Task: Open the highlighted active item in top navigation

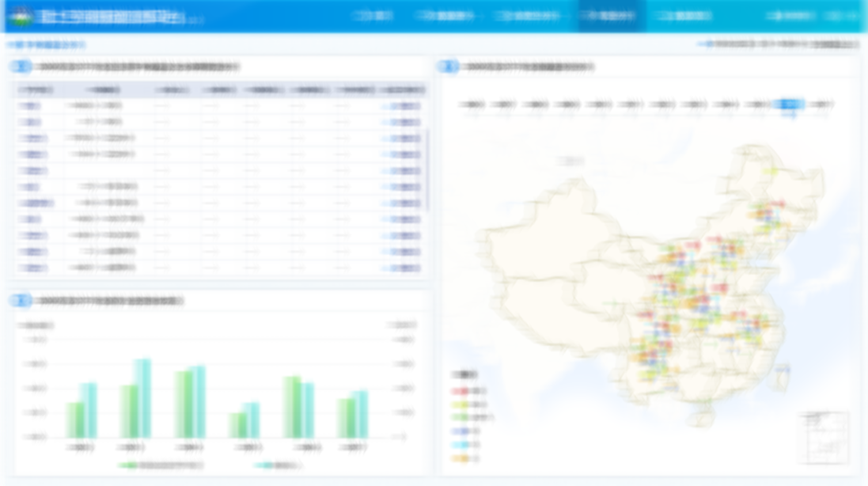Action: 611,16
